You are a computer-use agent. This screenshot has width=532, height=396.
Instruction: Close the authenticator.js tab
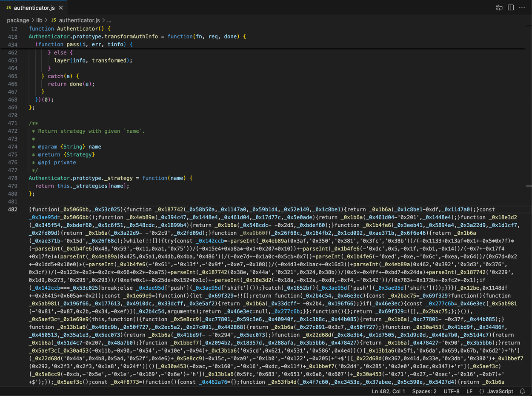(61, 7)
